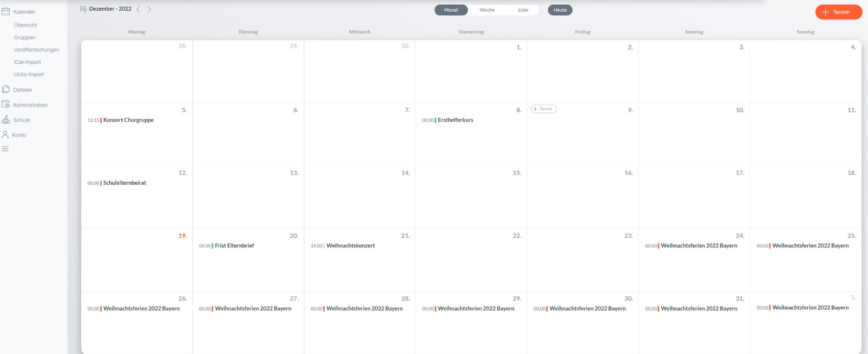Open Dateien via its files icon
This screenshot has width=868, height=354.
point(6,89)
